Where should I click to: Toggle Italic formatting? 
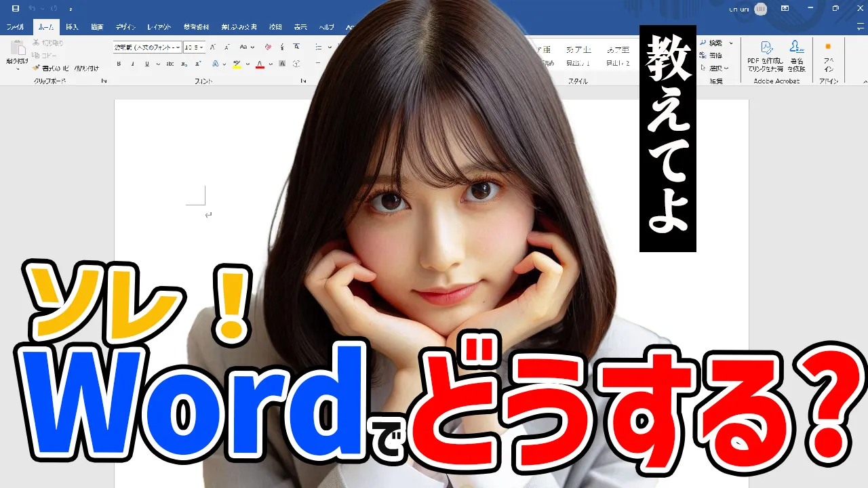click(132, 64)
